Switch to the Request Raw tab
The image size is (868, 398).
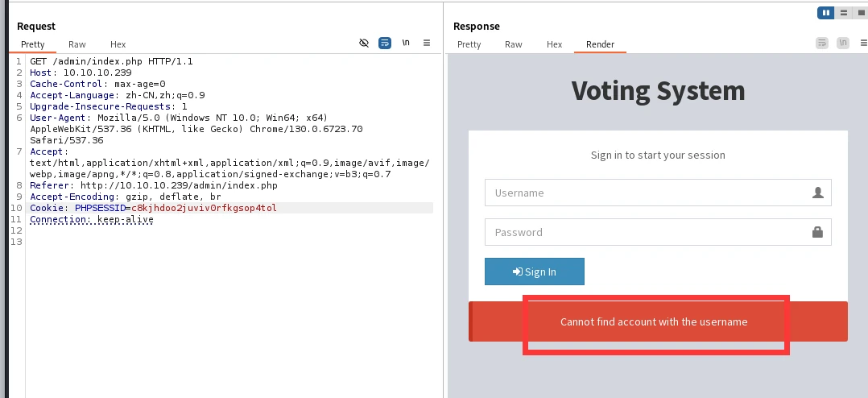click(x=77, y=44)
